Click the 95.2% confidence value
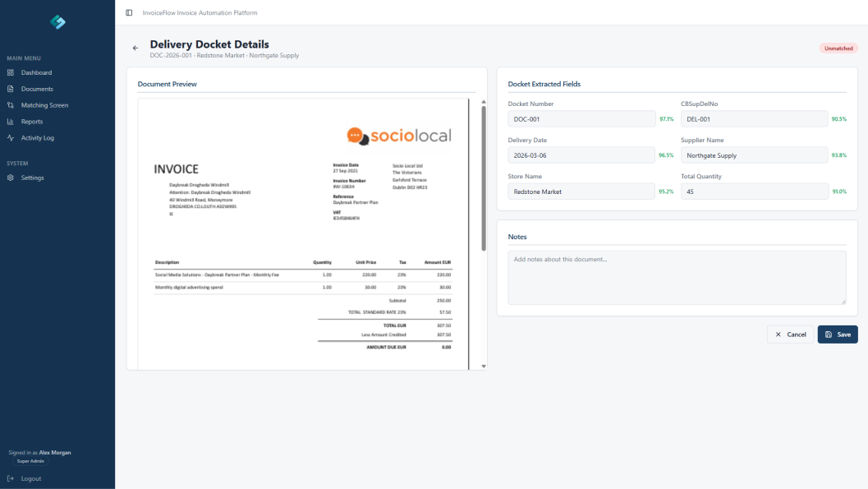 667,191
